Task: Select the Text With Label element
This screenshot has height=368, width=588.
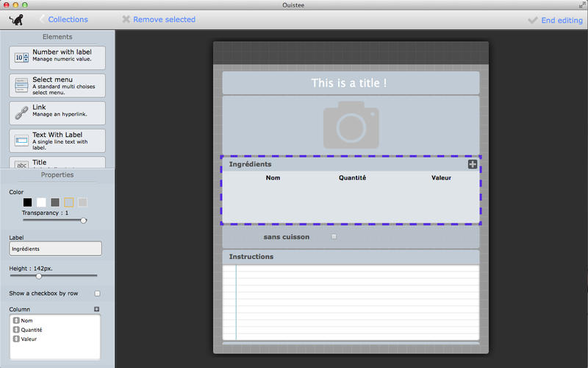Action: click(57, 141)
